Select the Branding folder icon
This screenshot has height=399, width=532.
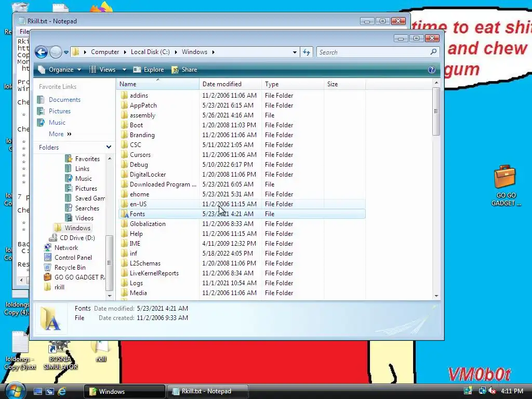(x=125, y=135)
